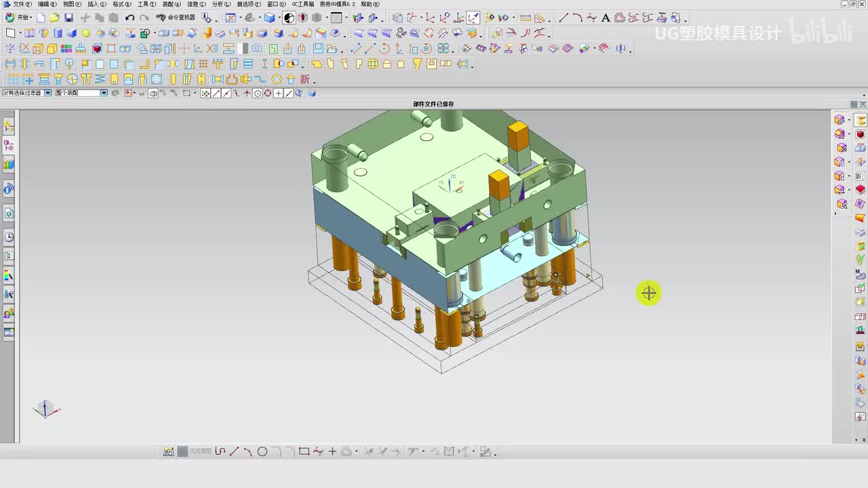Toggle the existing-point snap option (plus sign)
The image size is (868, 488).
[278, 94]
